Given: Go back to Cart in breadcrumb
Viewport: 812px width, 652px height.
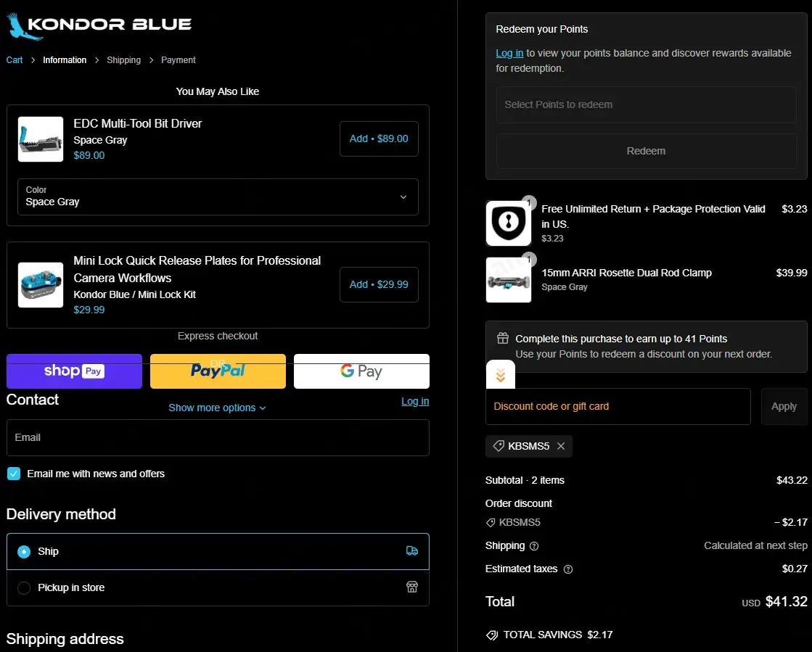Looking at the screenshot, I should [x=15, y=60].
